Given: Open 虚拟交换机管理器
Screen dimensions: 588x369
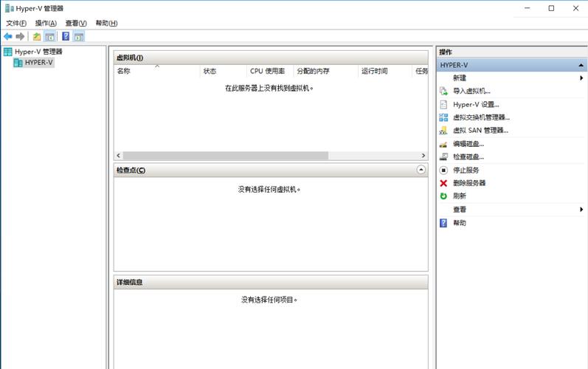Looking at the screenshot, I should 481,117.
